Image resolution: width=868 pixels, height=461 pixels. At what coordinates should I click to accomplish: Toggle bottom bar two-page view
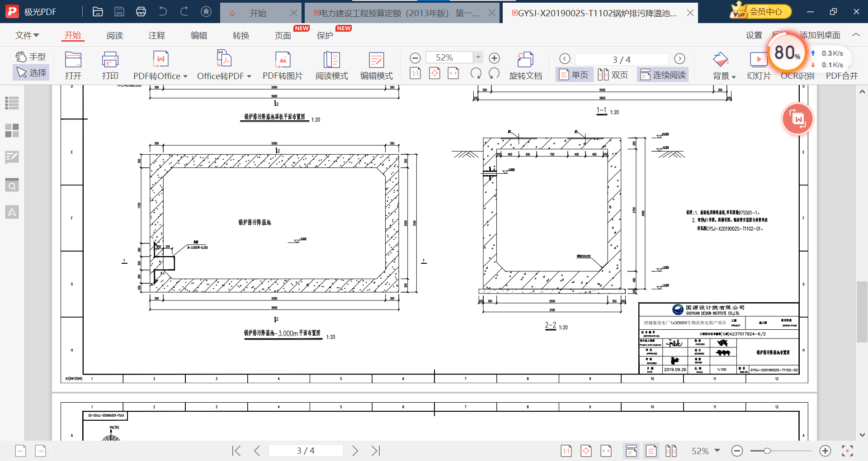click(671, 451)
